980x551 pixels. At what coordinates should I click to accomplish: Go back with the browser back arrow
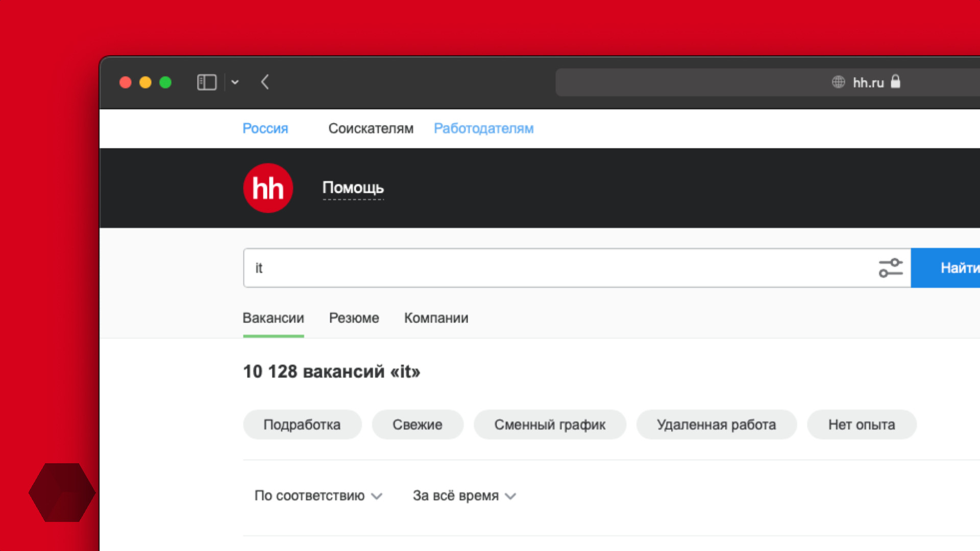coord(265,82)
